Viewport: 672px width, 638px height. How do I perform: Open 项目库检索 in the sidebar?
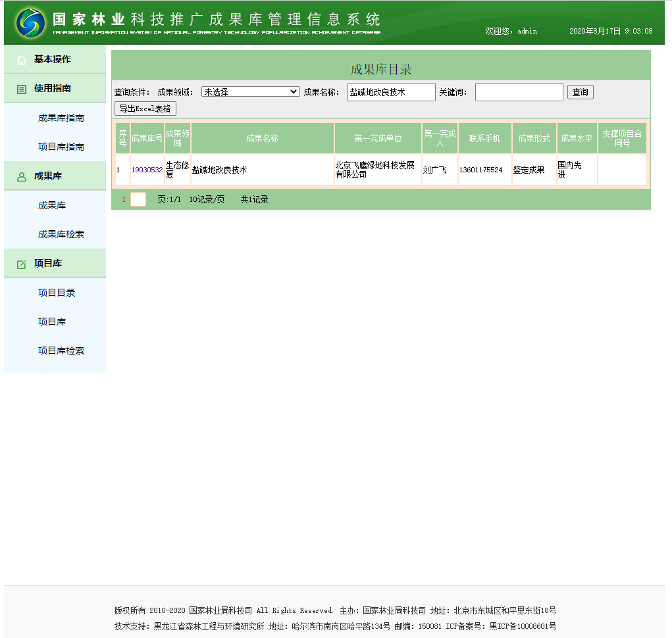point(61,351)
